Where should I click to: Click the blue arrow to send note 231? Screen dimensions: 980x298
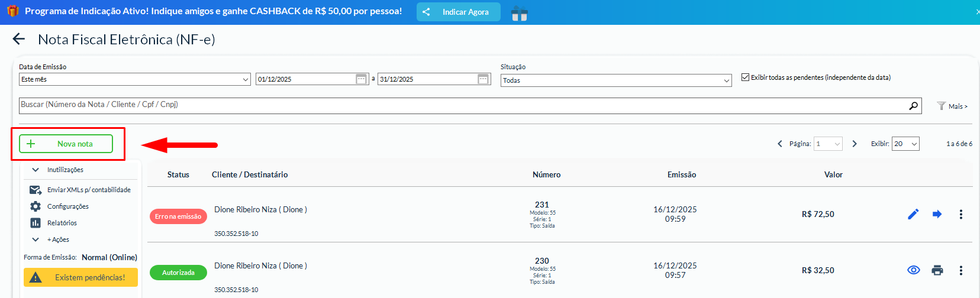[x=937, y=214]
